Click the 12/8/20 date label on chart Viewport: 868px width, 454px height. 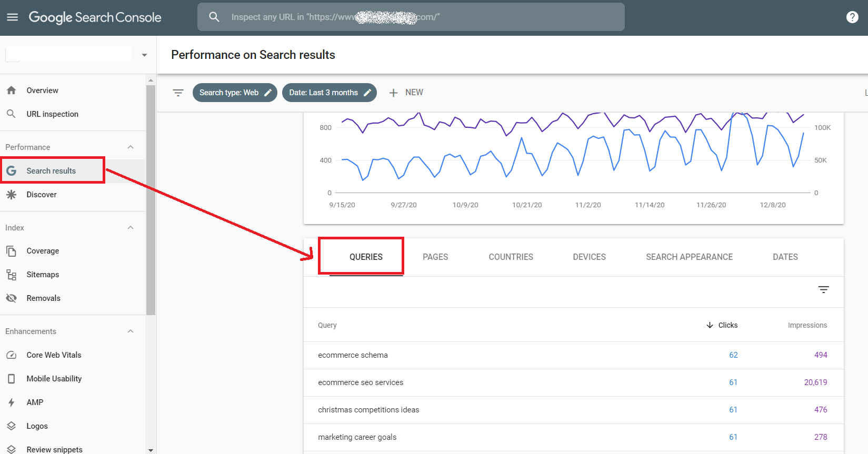pyautogui.click(x=773, y=205)
